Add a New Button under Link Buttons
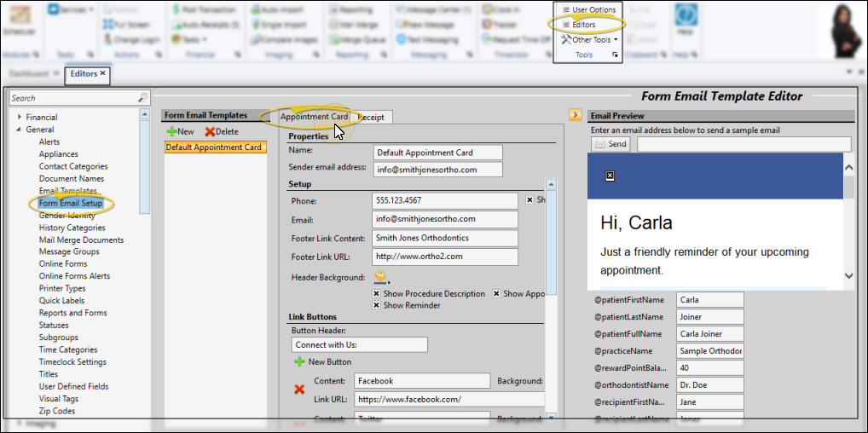 tap(322, 362)
